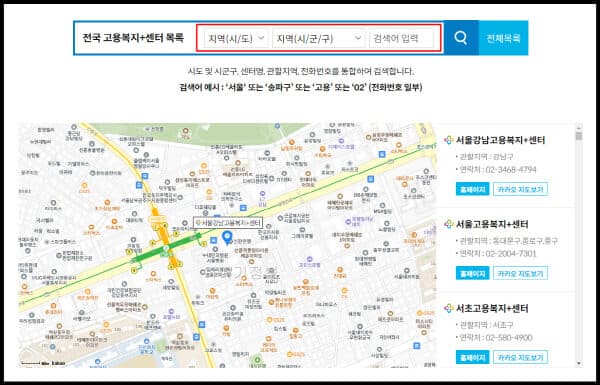
Task: Click the heading 전국 고용복지+센터 목록
Action: tap(133, 38)
